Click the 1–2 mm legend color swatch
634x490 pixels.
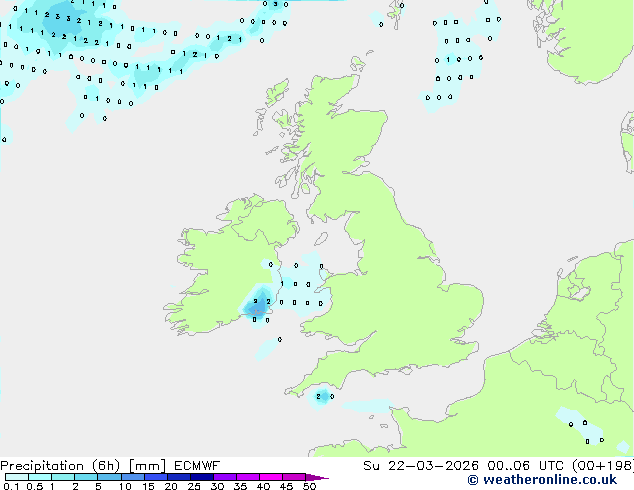(63, 477)
